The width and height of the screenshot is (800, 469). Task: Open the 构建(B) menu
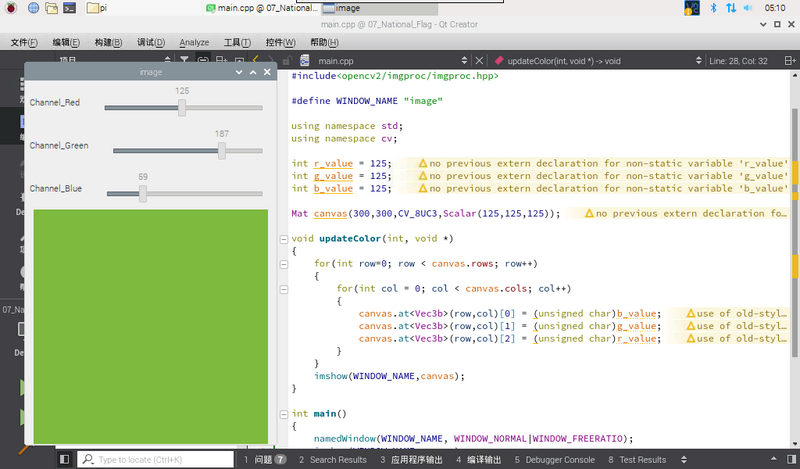pyautogui.click(x=108, y=42)
